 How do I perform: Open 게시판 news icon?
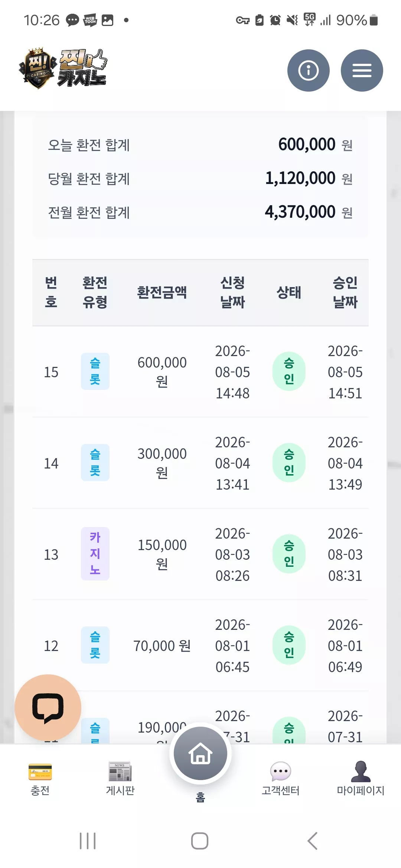[120, 771]
